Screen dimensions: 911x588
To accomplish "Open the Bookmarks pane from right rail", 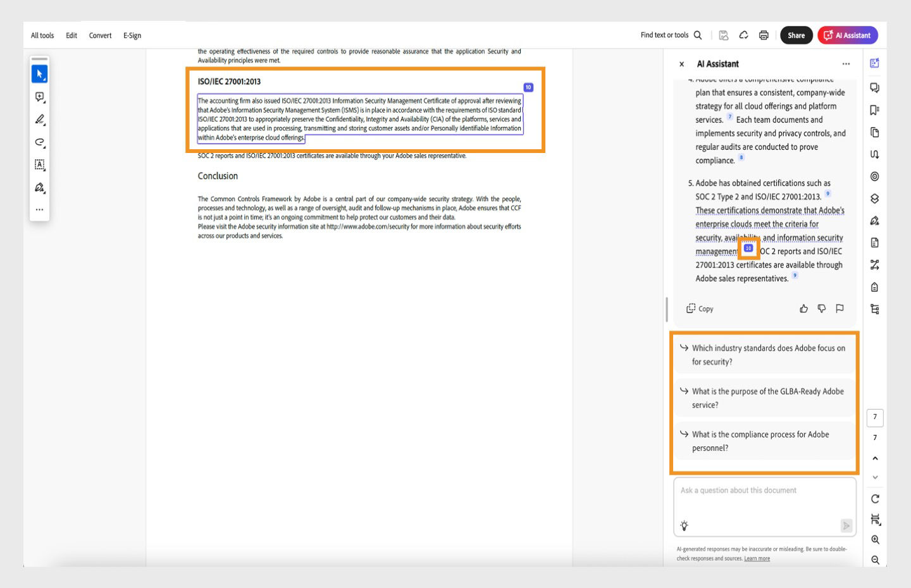I will point(874,110).
